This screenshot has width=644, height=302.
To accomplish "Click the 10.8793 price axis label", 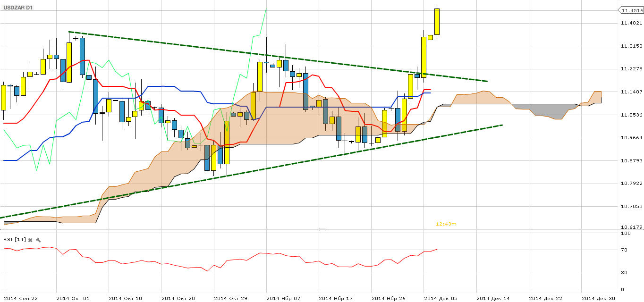I will point(632,160).
